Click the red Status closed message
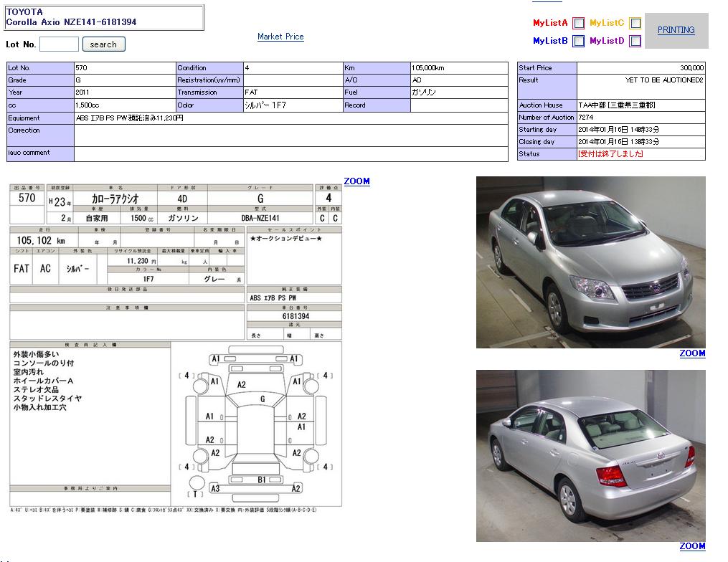Screen dimensions: 728x562 (x=610, y=154)
